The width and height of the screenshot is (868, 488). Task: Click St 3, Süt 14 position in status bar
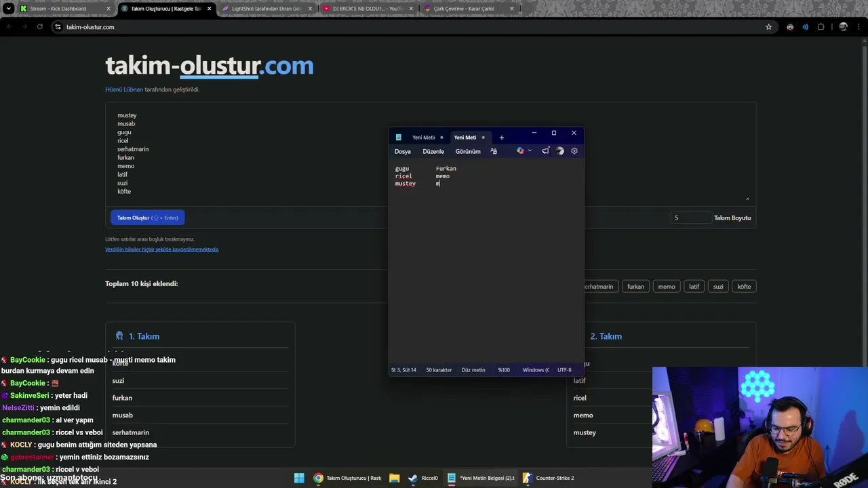403,370
